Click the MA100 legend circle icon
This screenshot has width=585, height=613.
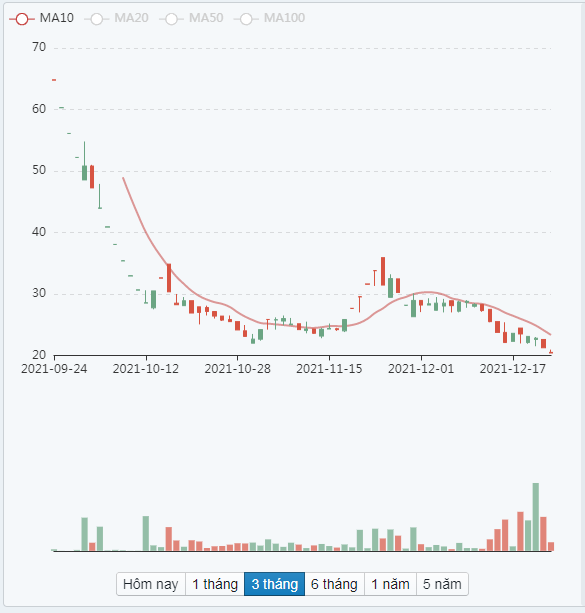click(246, 18)
